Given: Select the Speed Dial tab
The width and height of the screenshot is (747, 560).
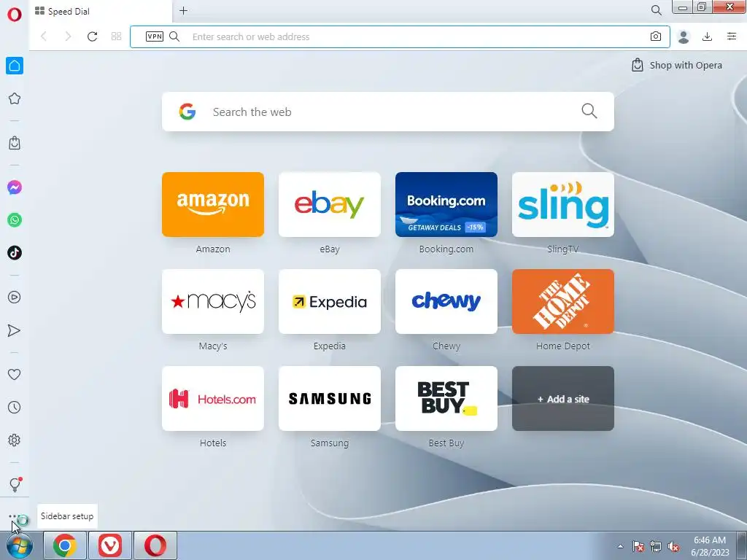Looking at the screenshot, I should tap(100, 12).
